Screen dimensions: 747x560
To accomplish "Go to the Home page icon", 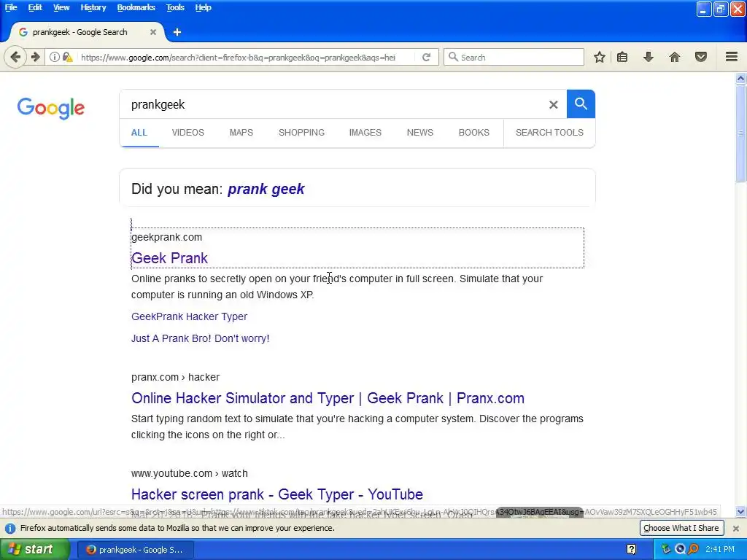I will pos(675,57).
